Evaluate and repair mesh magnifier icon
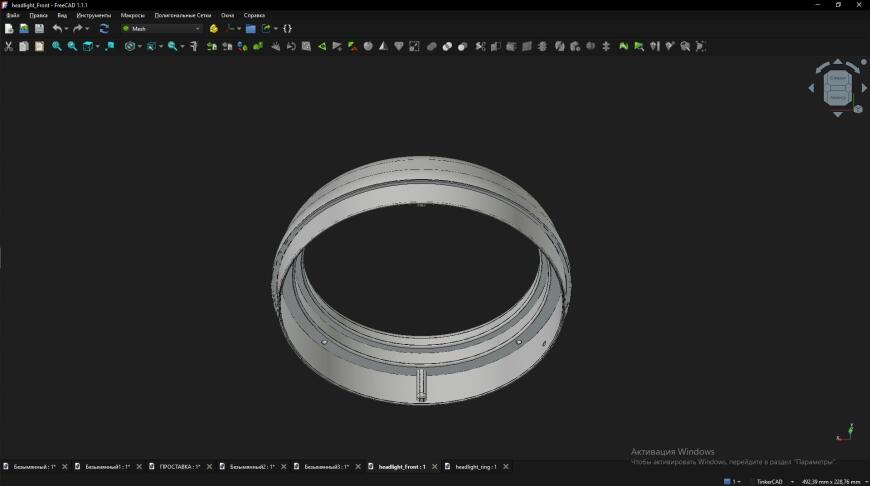The height and width of the screenshot is (486, 870). (x=685, y=47)
